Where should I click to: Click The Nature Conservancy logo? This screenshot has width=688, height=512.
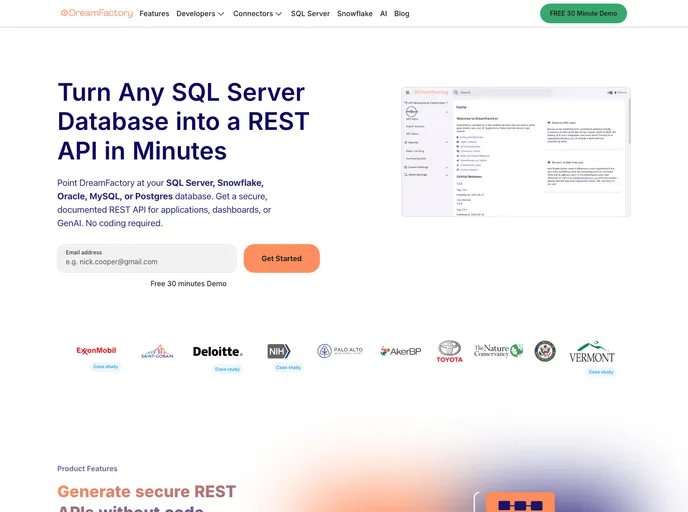[x=498, y=351]
